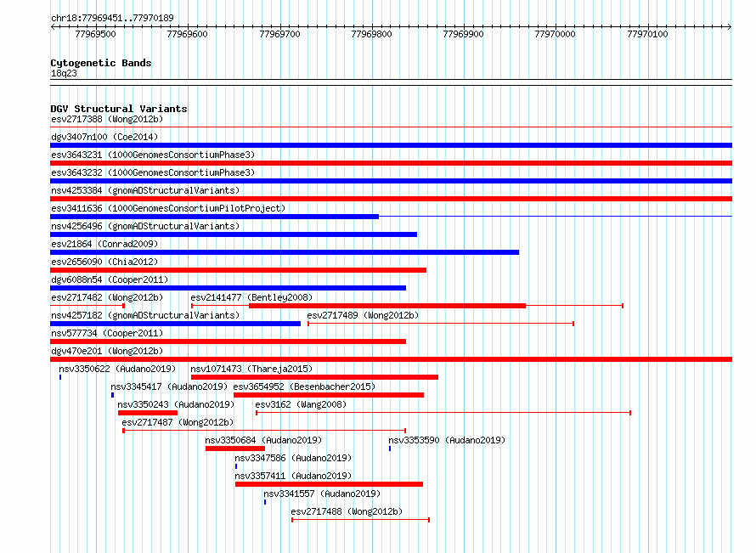
Task: Click ruler position 77969500
Action: (x=95, y=34)
